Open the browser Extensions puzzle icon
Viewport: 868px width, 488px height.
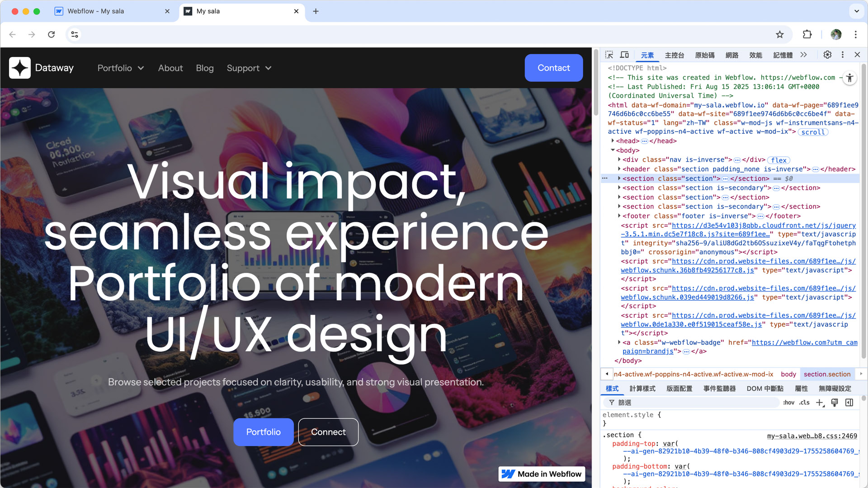coord(807,34)
